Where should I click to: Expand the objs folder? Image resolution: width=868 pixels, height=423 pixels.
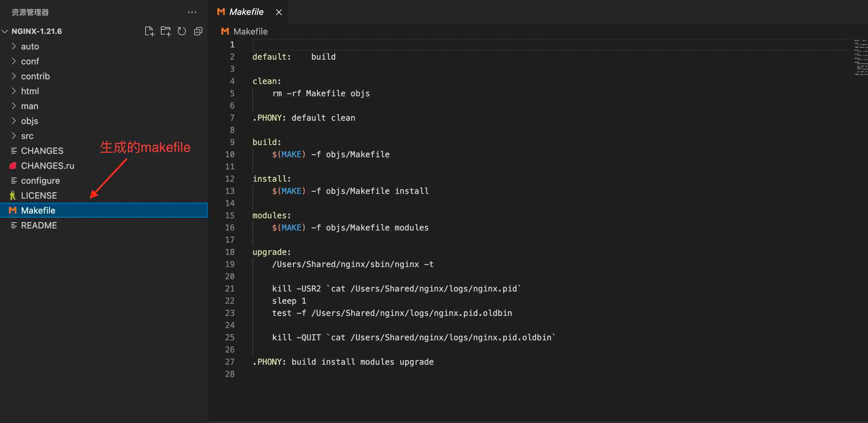tap(29, 121)
